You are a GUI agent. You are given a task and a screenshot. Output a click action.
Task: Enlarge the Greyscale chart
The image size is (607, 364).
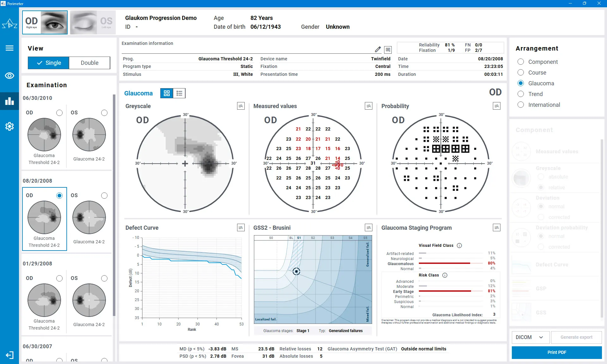click(241, 106)
